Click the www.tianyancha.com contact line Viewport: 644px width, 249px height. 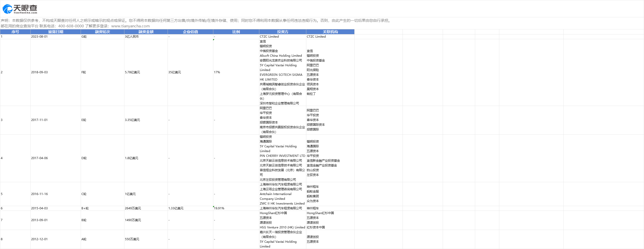click(x=75, y=26)
